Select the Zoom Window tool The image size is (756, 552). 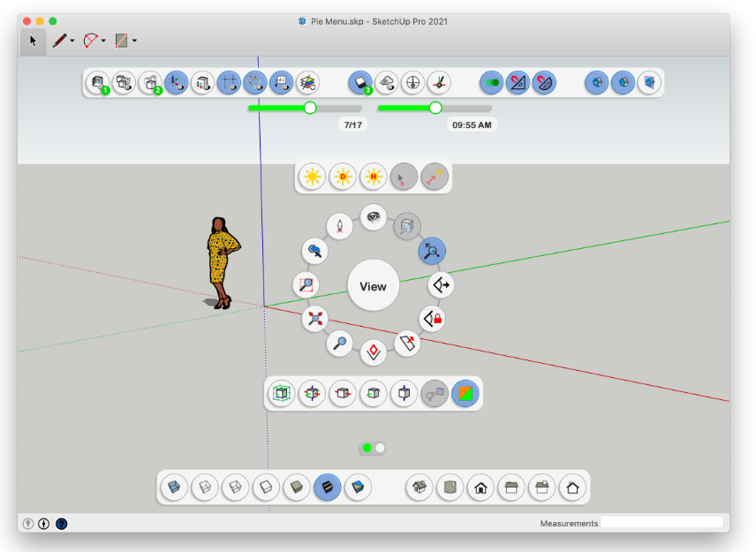[306, 284]
